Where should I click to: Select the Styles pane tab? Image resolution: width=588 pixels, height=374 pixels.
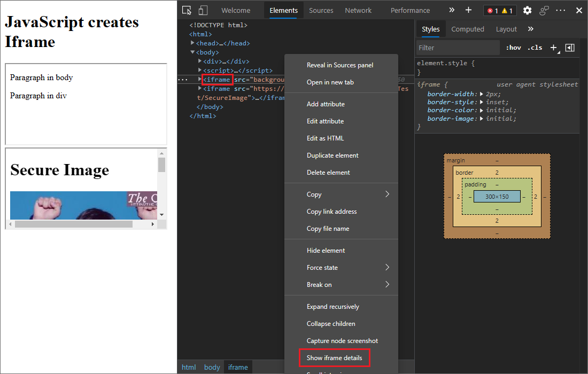pos(430,29)
